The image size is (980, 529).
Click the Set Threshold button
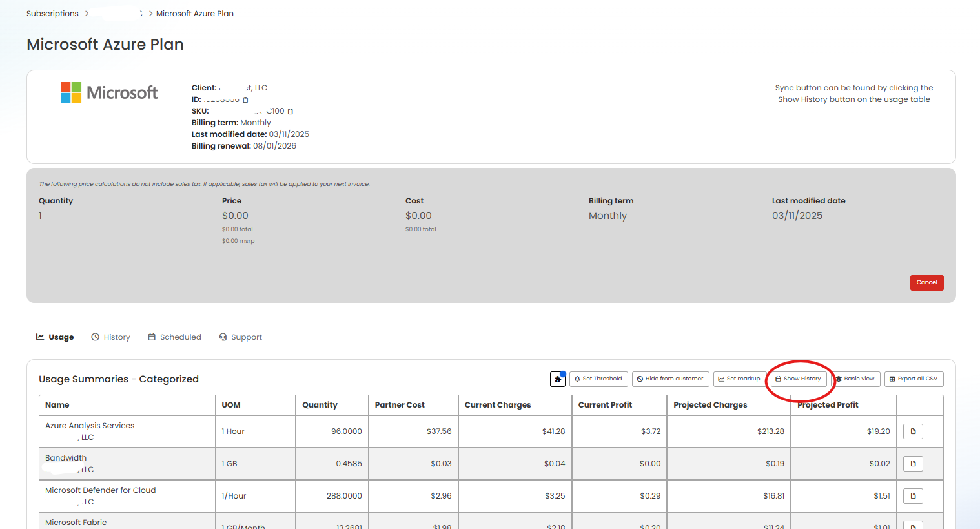pyautogui.click(x=598, y=379)
